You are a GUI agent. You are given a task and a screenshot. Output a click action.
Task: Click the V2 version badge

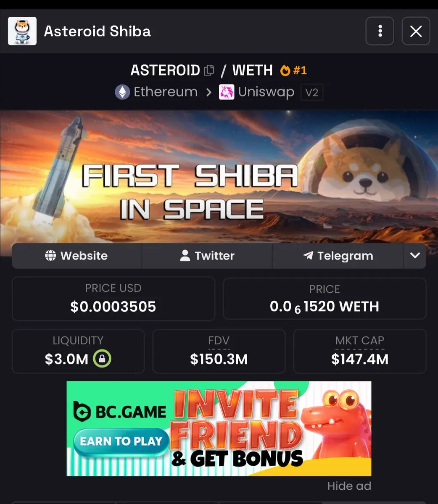pos(312,92)
